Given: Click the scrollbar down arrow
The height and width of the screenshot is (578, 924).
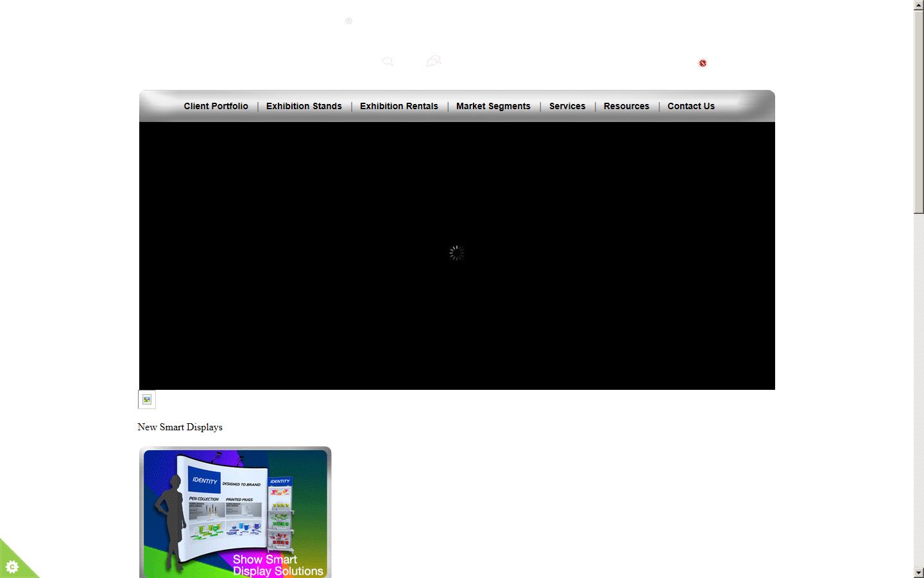Looking at the screenshot, I should (919, 572).
